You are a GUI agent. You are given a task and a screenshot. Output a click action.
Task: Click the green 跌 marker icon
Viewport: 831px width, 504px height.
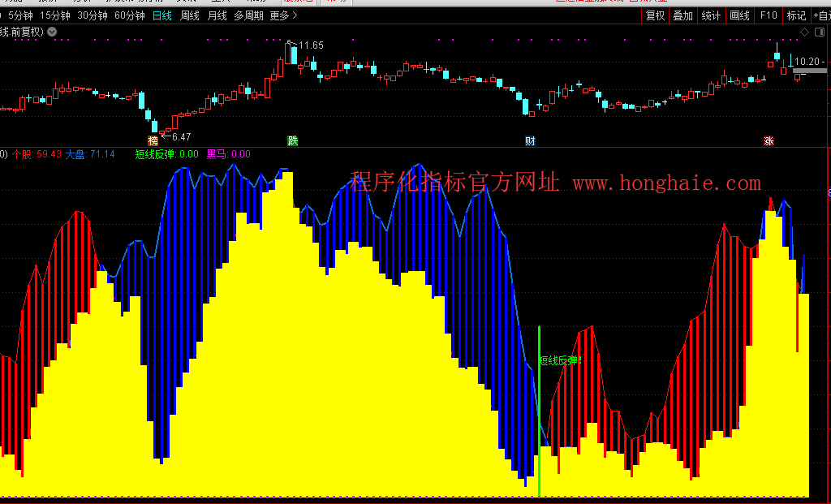(293, 140)
